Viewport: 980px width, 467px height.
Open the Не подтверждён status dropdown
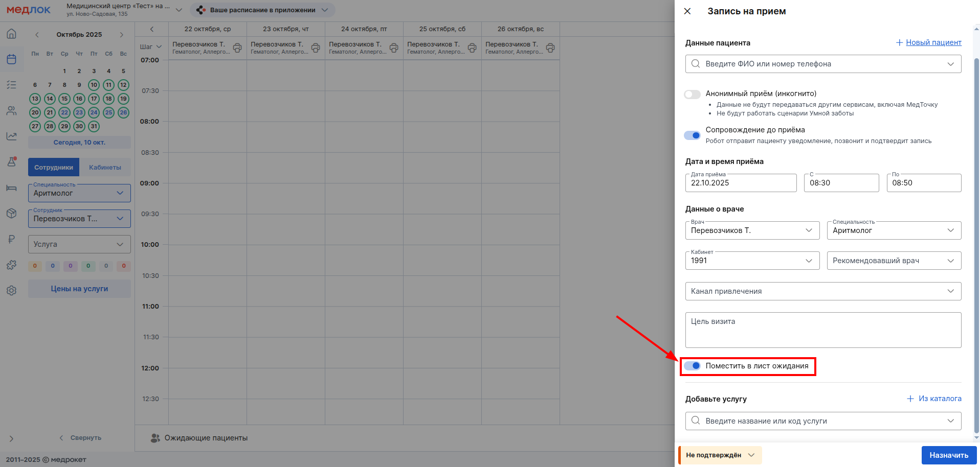click(720, 455)
